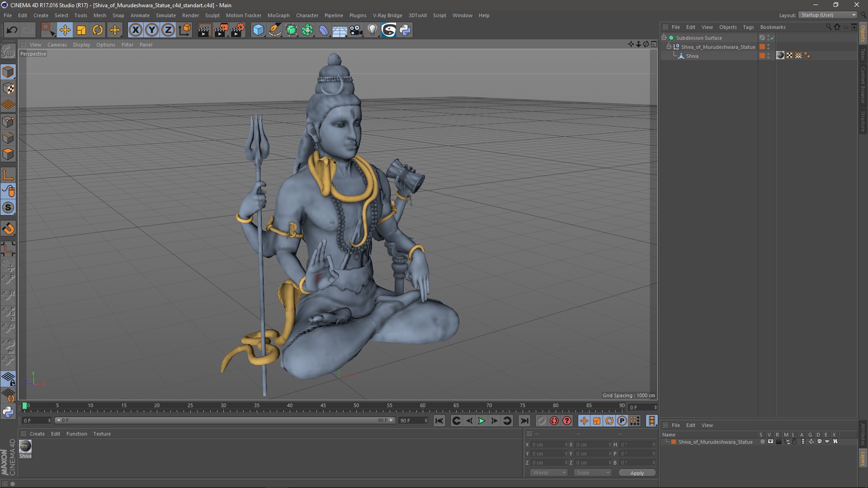868x488 pixels.
Task: Open the spline Pen tool
Action: point(275,30)
